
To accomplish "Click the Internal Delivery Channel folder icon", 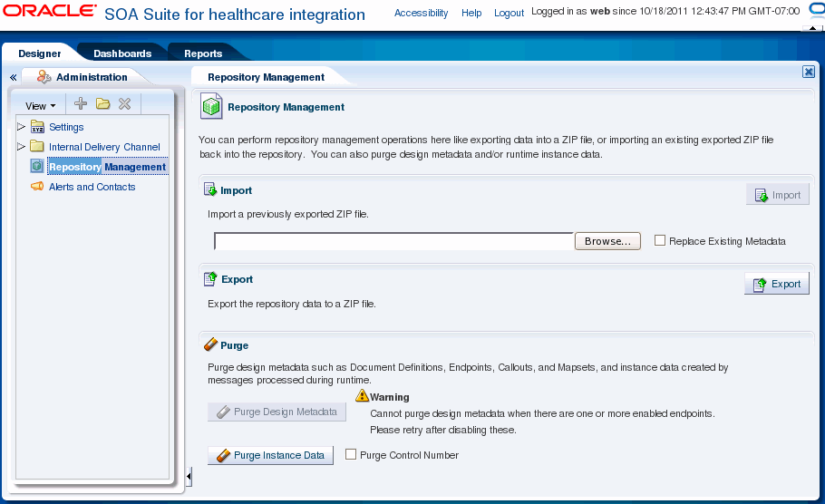I will [37, 146].
